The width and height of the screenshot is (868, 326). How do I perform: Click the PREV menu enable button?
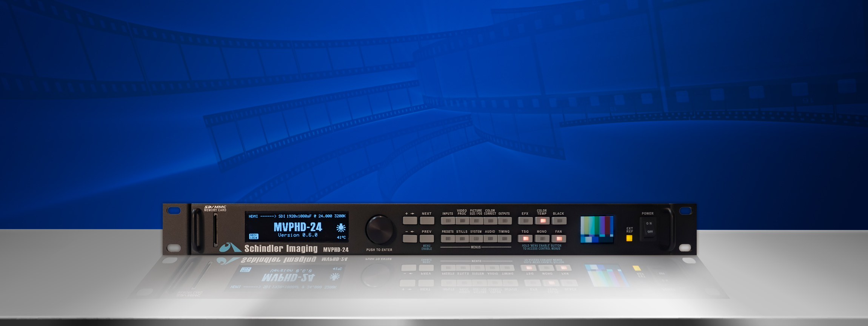427,238
